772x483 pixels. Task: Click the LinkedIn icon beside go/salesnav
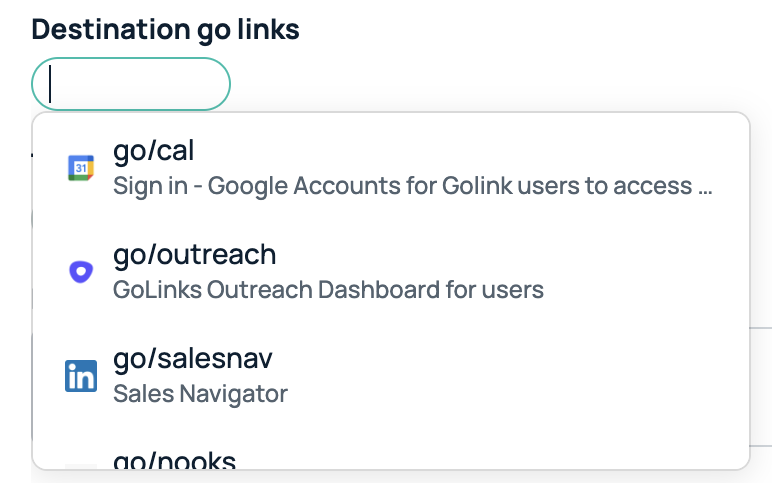coord(81,376)
